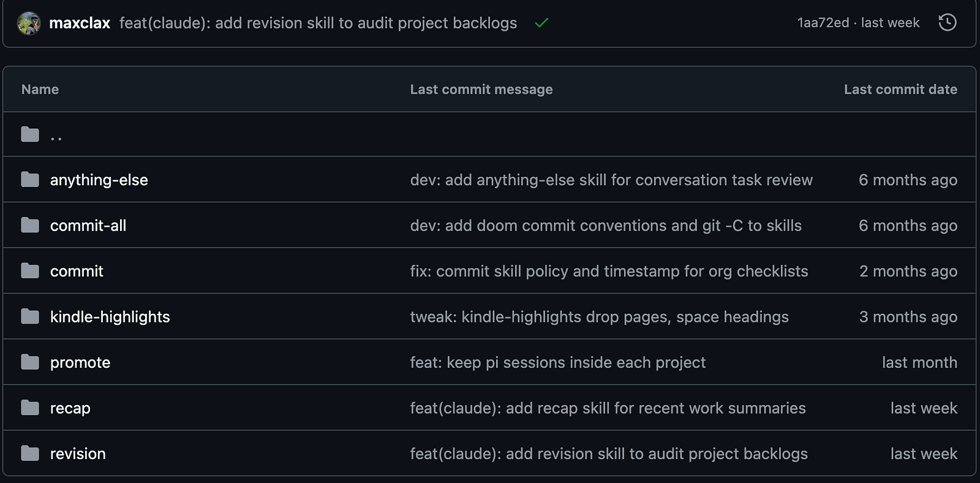
Task: Click the folder icon beside the commit row
Action: tap(30, 271)
